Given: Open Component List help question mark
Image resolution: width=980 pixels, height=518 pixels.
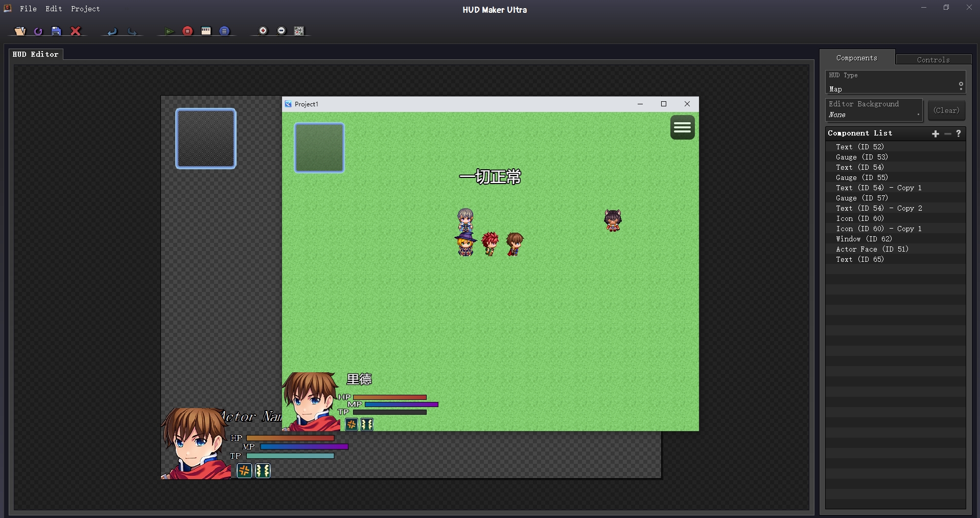Looking at the screenshot, I should click(959, 133).
